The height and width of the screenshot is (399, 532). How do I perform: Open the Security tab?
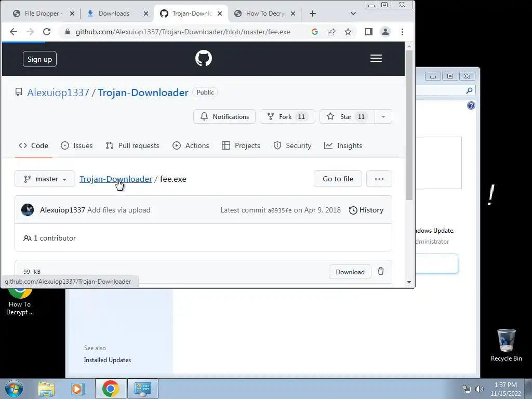292,145
